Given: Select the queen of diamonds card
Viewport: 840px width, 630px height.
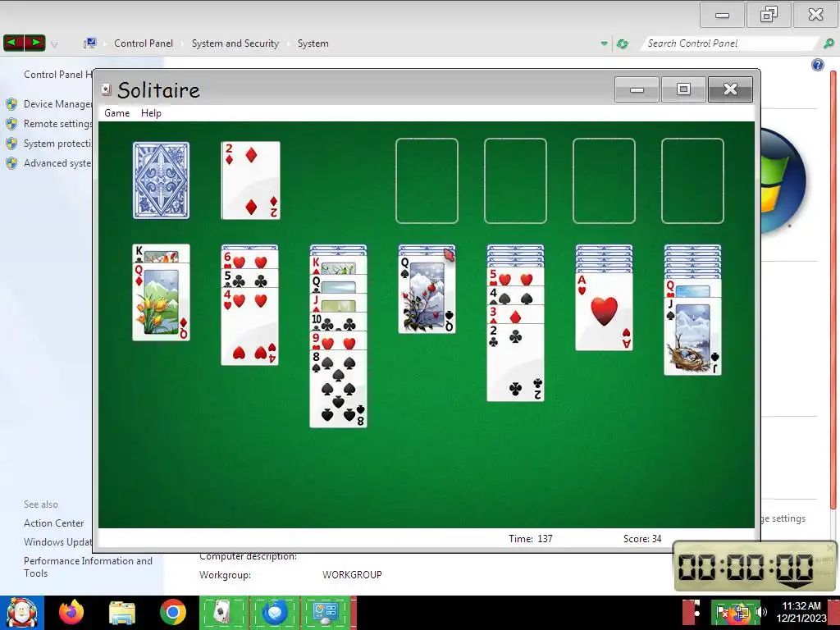Looking at the screenshot, I should point(162,302).
